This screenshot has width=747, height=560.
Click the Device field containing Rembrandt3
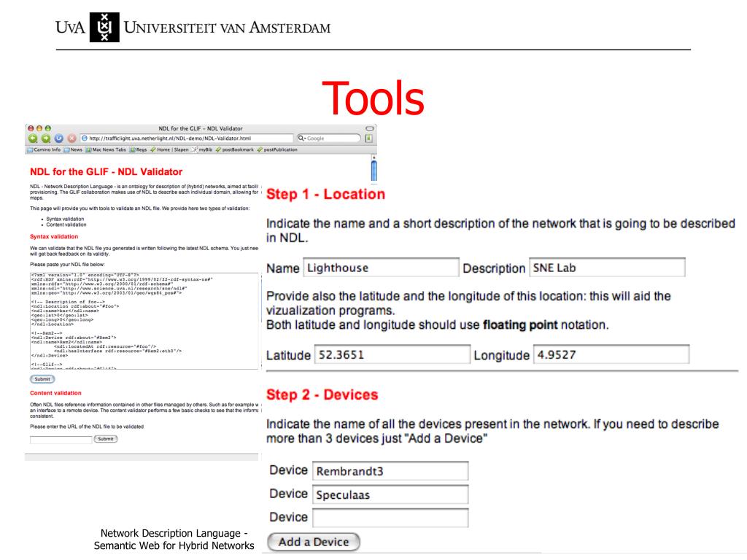click(390, 471)
